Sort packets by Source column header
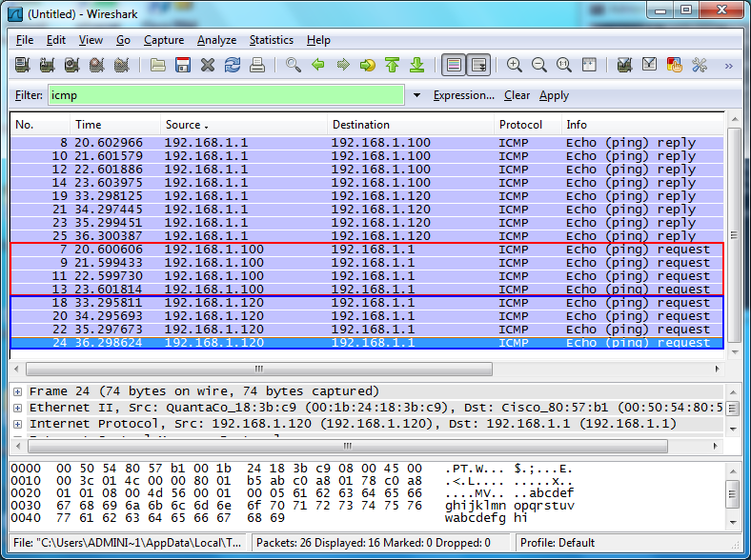 243,125
